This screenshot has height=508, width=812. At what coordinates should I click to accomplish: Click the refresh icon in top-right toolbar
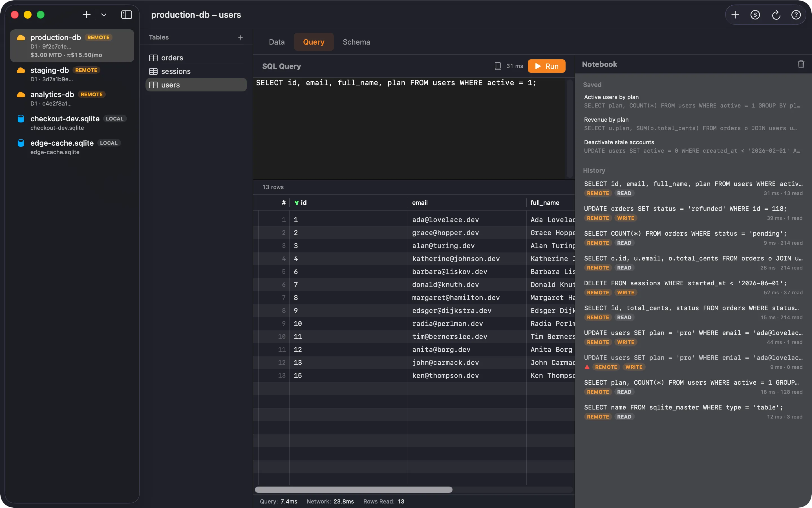(776, 15)
